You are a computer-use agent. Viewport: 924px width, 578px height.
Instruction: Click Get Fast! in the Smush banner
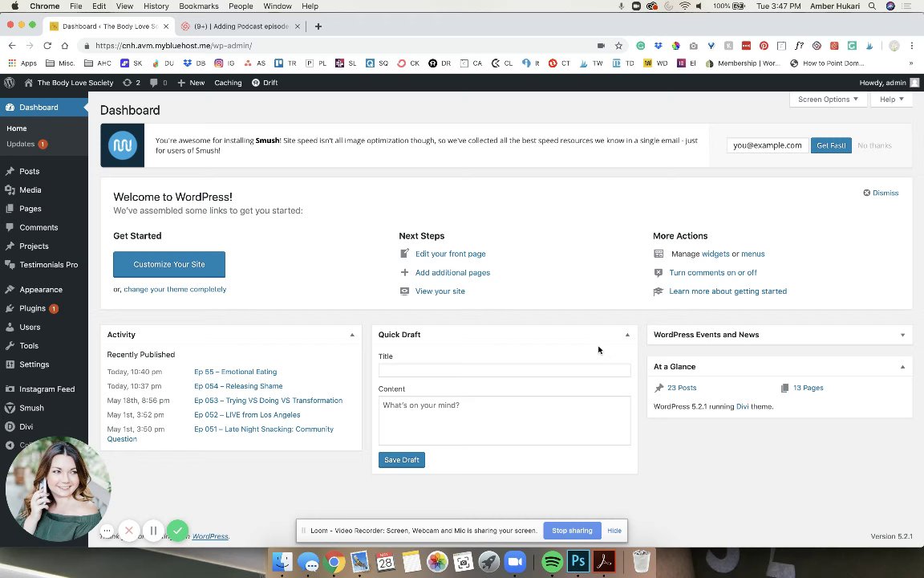(x=831, y=145)
